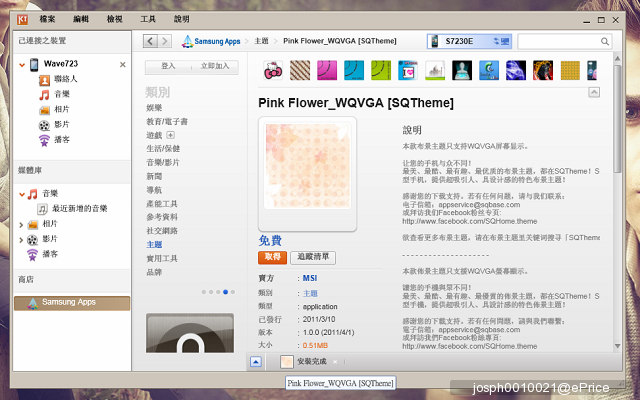Open 播客 podcast under Wave723
The width and height of the screenshot is (640, 400).
62,139
